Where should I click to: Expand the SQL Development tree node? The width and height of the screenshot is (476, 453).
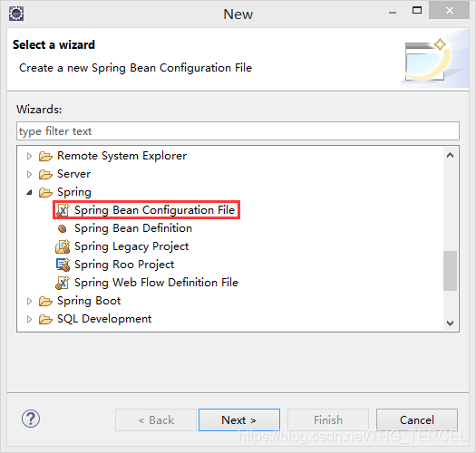[x=29, y=319]
